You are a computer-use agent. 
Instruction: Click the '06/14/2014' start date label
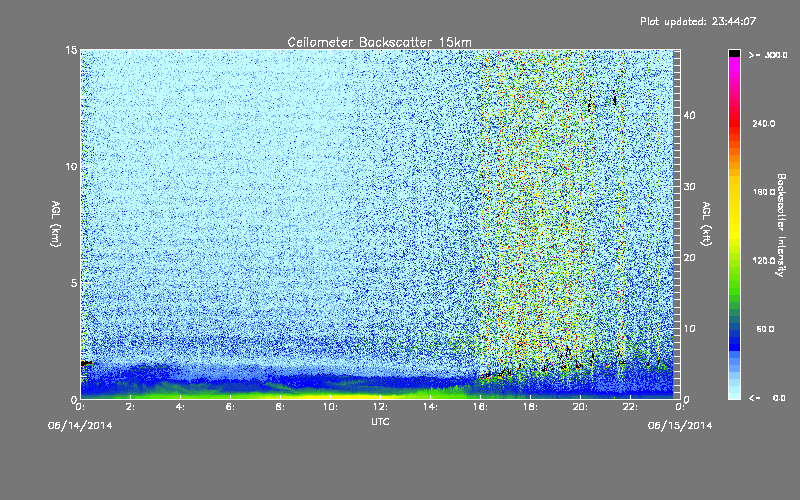tap(80, 426)
